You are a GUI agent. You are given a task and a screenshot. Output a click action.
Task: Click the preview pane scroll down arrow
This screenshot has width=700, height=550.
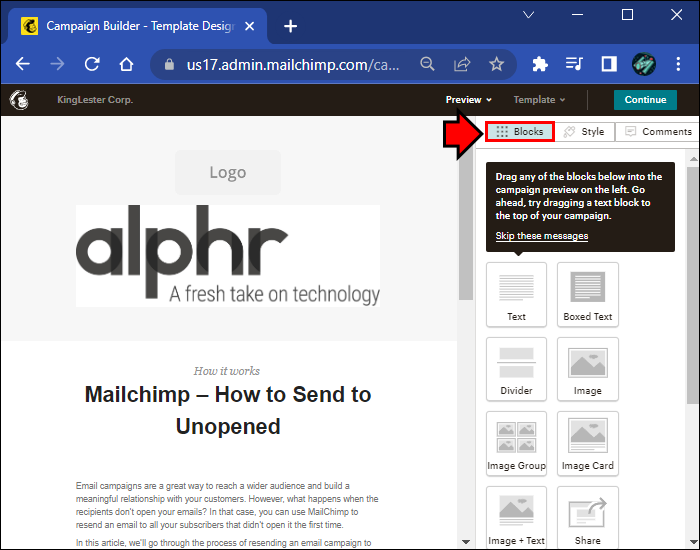click(466, 542)
